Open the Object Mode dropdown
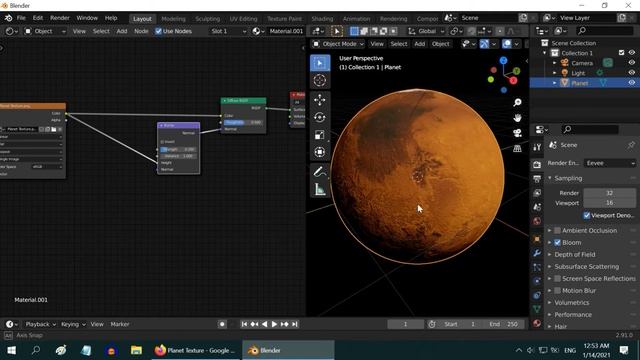 click(338, 44)
